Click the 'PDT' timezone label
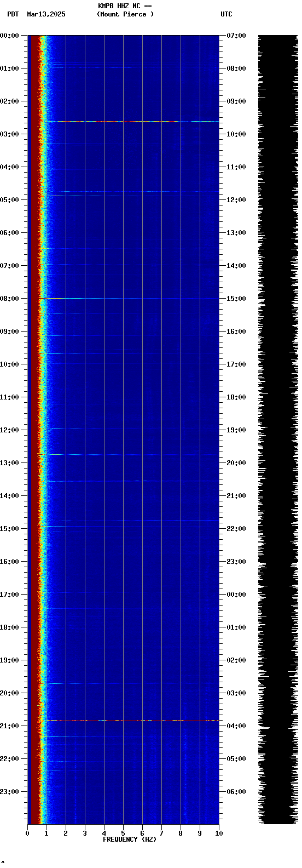The width and height of the screenshot is (302, 868). [13, 14]
